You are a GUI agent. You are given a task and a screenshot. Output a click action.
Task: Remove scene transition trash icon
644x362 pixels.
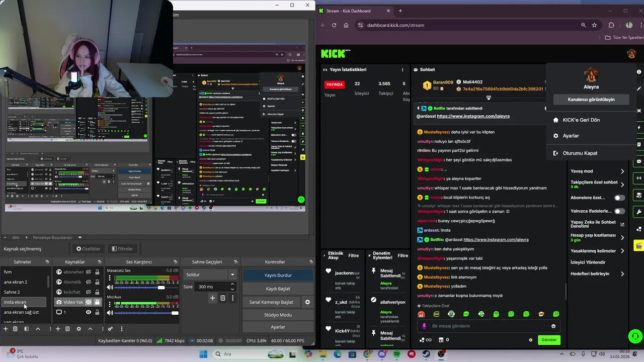[223, 298]
